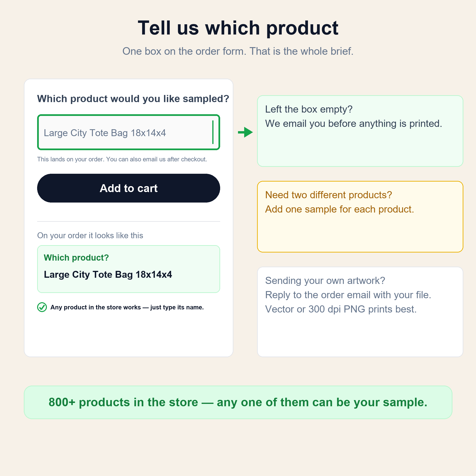Click the bold 'Large City Tote Bag 18x14x4' preview text
476x476 pixels.
(108, 274)
